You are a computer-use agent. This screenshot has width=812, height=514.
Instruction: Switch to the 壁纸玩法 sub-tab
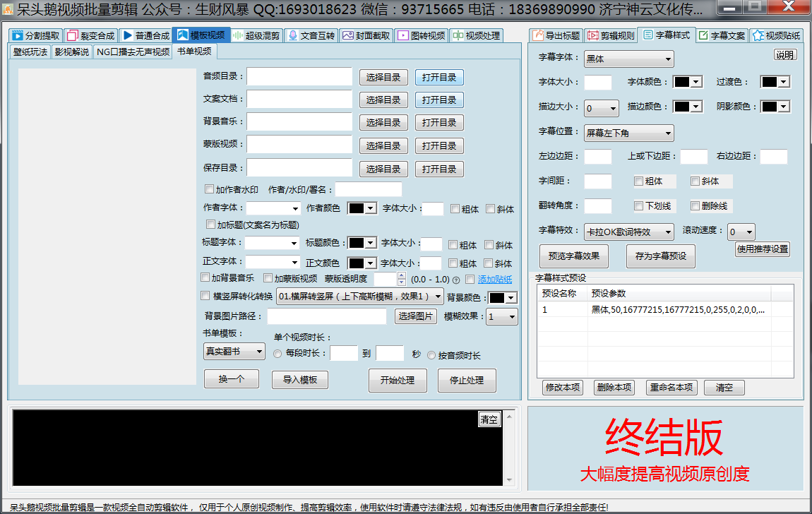pos(30,52)
